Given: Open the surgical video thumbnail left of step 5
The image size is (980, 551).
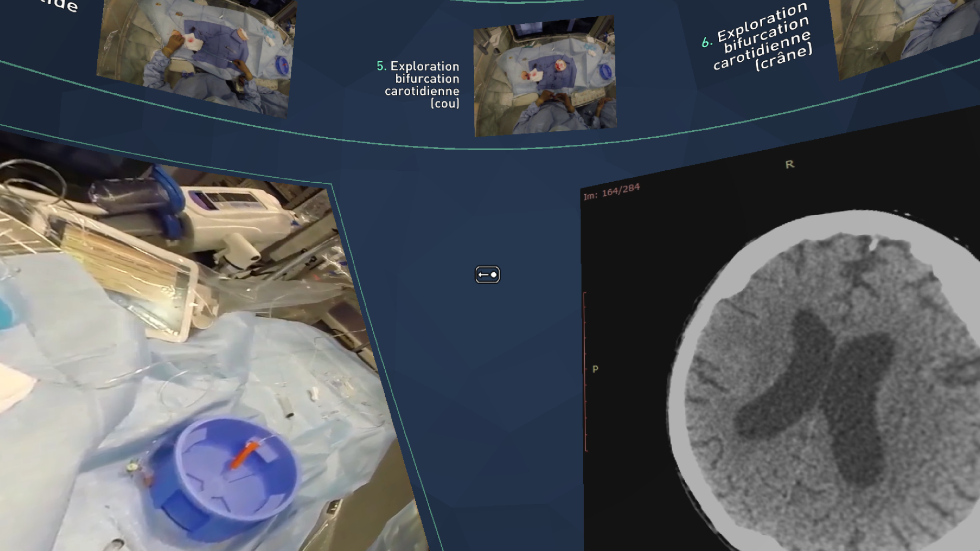Looking at the screenshot, I should point(197,55).
